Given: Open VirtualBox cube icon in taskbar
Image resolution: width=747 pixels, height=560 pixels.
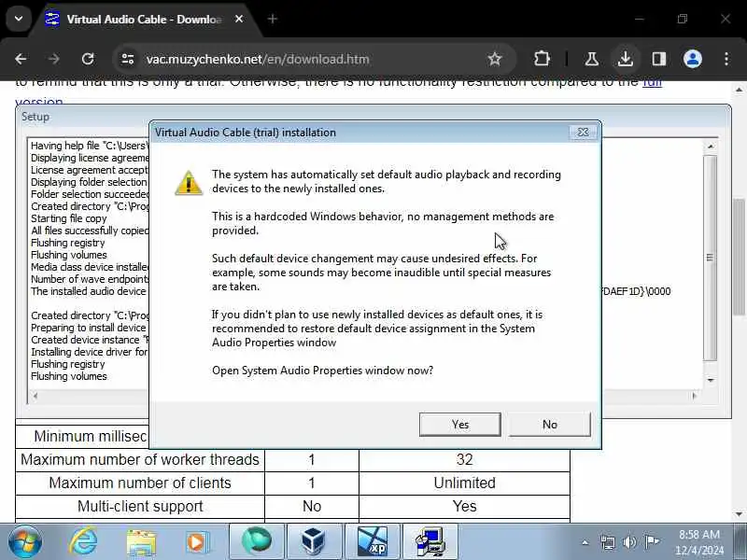Looking at the screenshot, I should coord(314,541).
